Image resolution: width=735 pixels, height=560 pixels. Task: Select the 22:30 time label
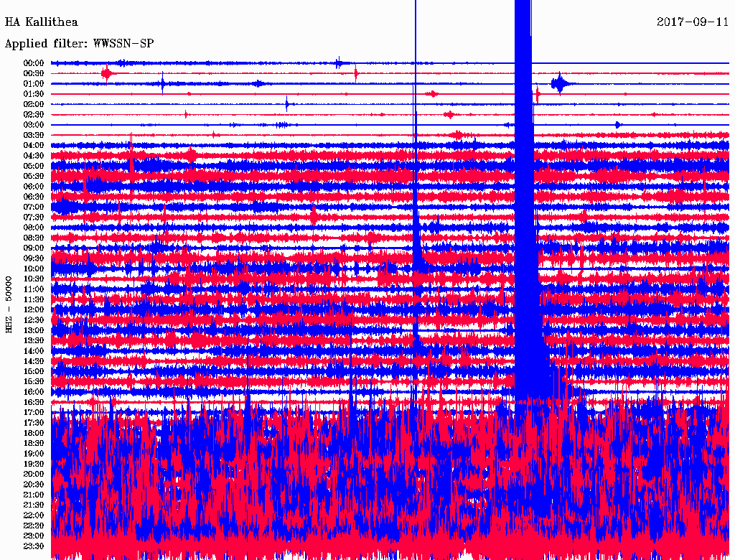34,526
